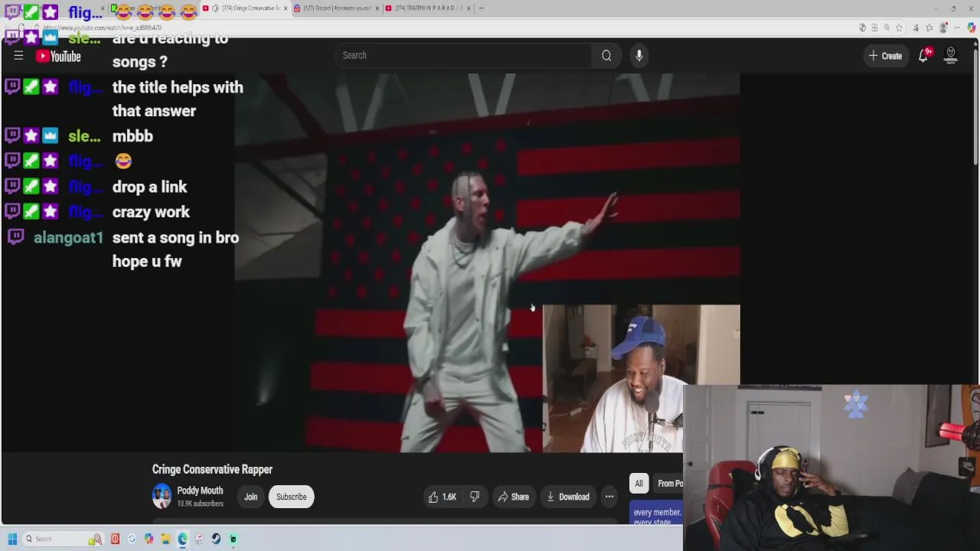Click chat message 'mbbb'
Viewport: 980px width, 551px height.
coord(132,136)
